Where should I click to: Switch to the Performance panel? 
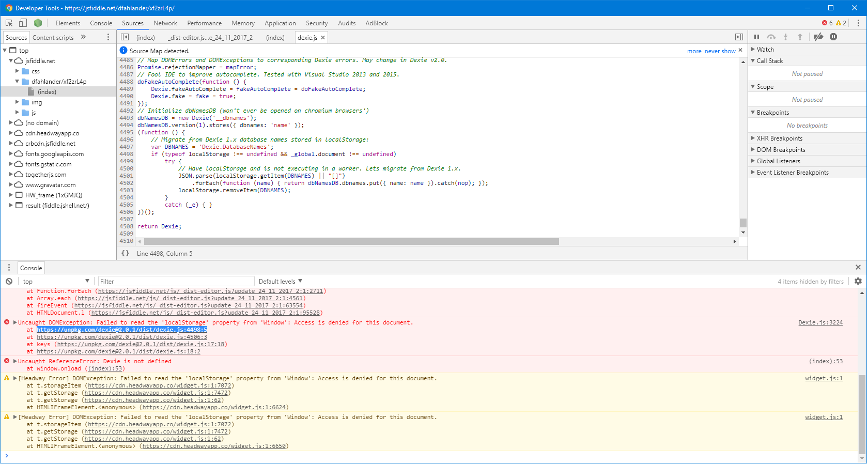tap(204, 23)
